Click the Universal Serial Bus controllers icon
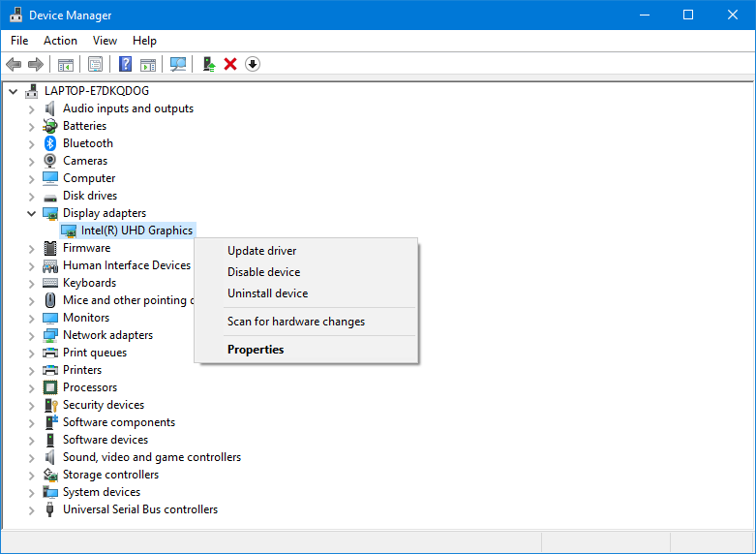 pos(49,509)
